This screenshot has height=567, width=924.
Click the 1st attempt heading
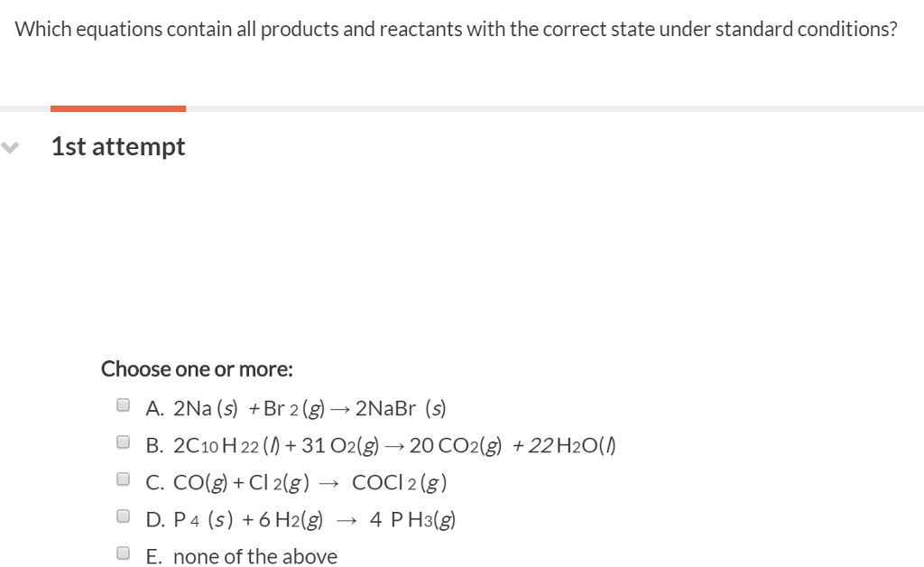click(117, 146)
